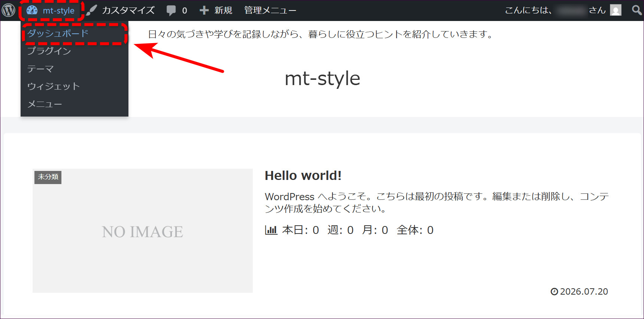Click the 本日: 0 view count
644x319 pixels.
click(300, 230)
